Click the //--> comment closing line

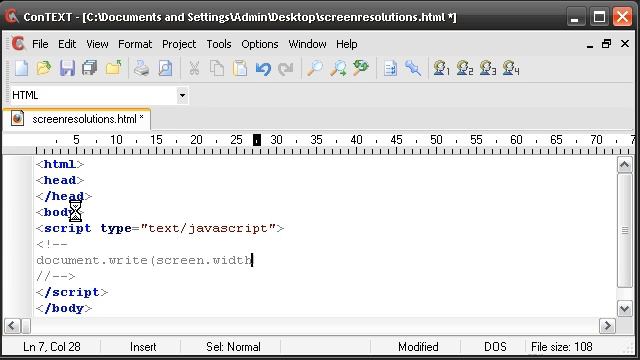[x=56, y=276]
